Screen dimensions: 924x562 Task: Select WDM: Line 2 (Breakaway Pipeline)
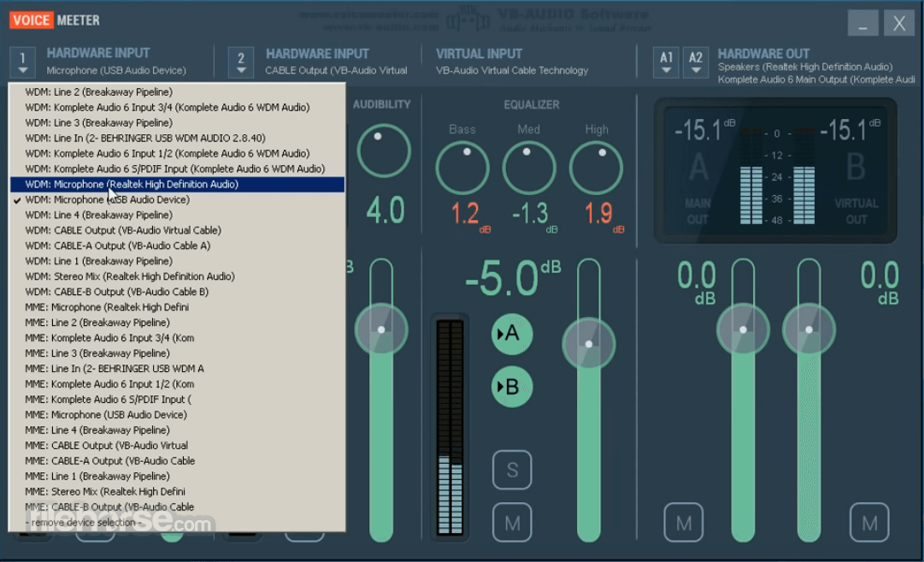pos(178,92)
